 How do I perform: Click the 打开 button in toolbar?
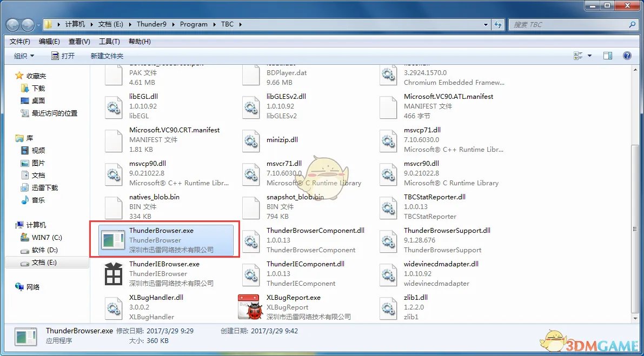63,56
